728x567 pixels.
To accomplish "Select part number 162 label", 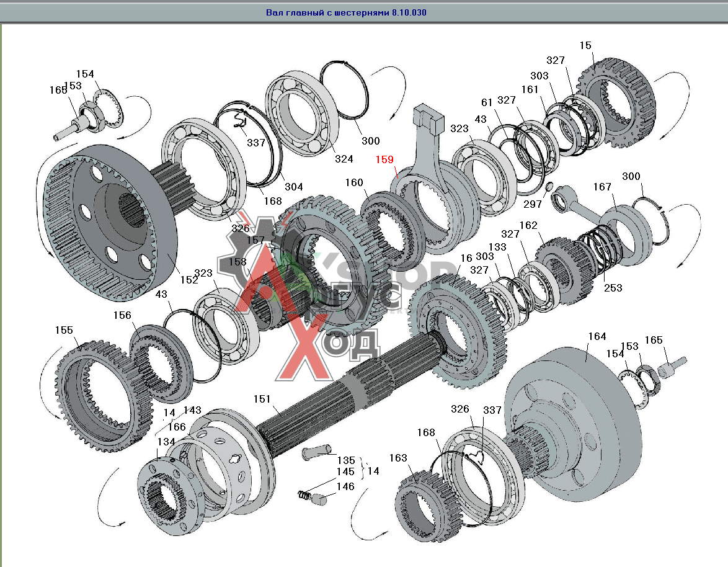I will click(528, 226).
